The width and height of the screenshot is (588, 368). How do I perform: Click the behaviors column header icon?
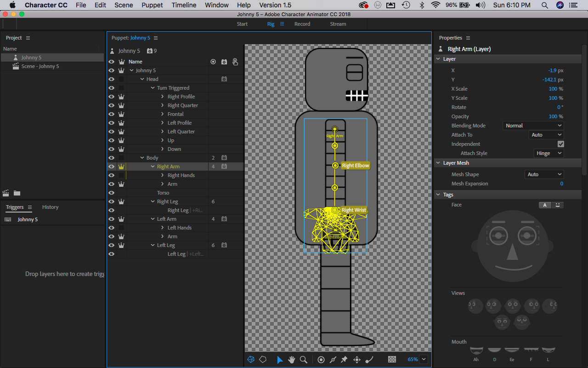click(224, 62)
